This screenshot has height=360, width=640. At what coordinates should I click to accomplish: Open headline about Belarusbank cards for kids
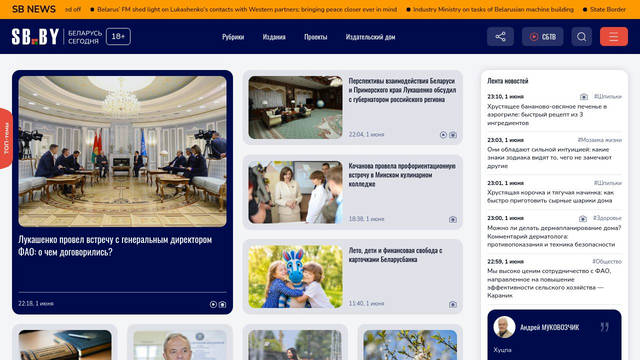click(395, 255)
